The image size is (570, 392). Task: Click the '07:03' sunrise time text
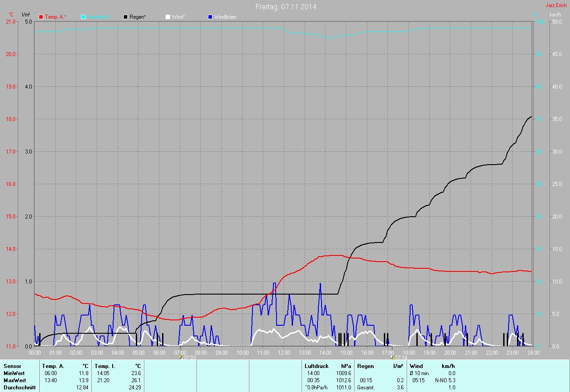coord(189,357)
